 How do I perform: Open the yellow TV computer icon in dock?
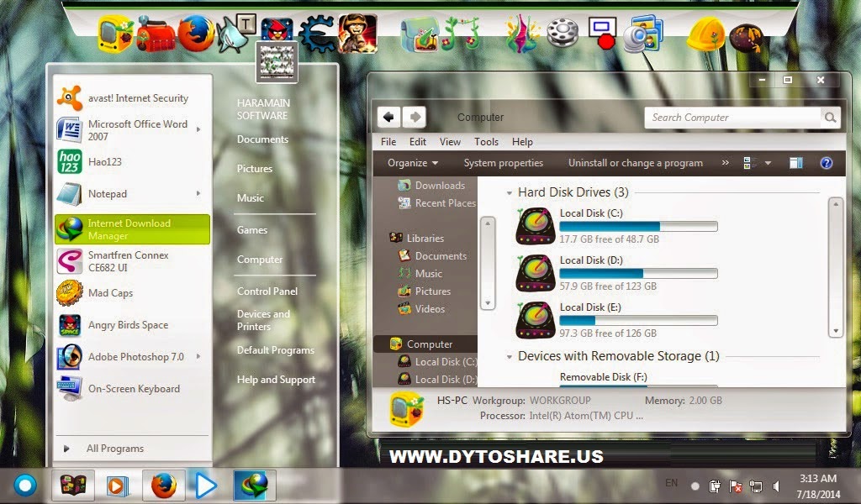point(115,34)
